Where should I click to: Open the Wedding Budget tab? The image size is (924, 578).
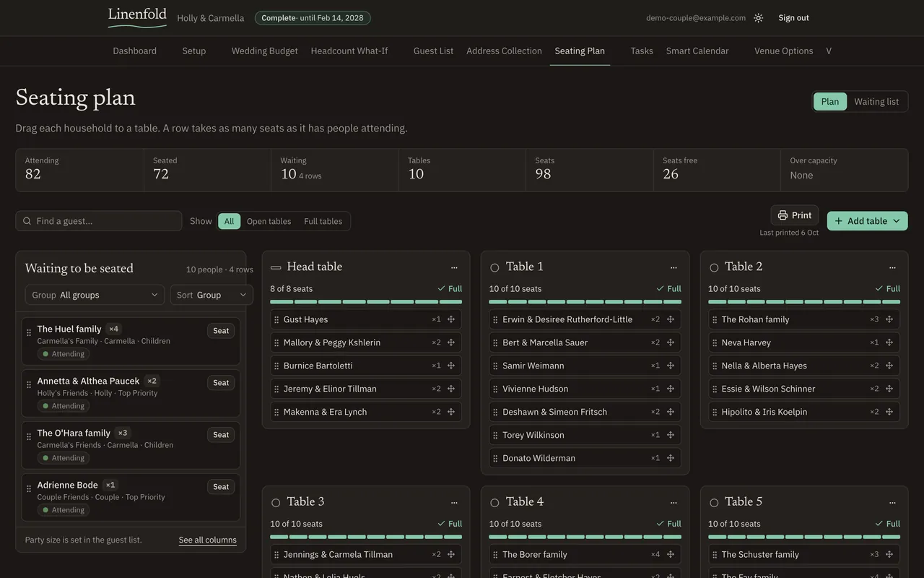[264, 51]
